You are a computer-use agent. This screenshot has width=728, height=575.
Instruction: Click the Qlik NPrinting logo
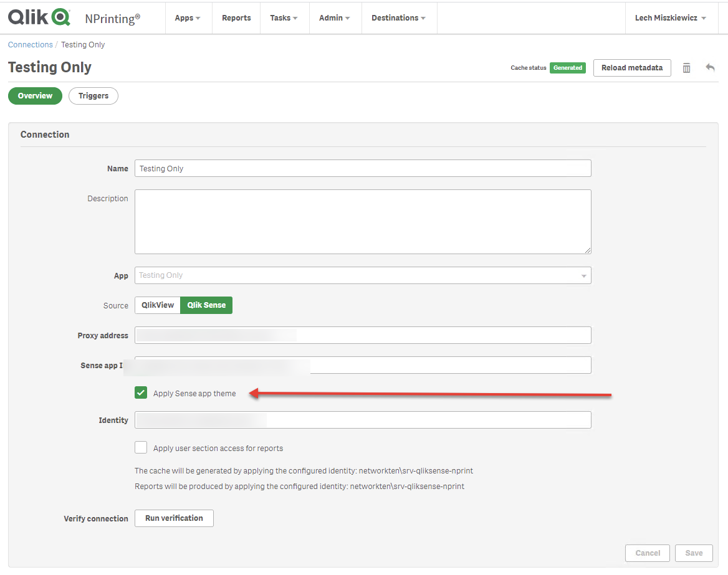(x=74, y=17)
